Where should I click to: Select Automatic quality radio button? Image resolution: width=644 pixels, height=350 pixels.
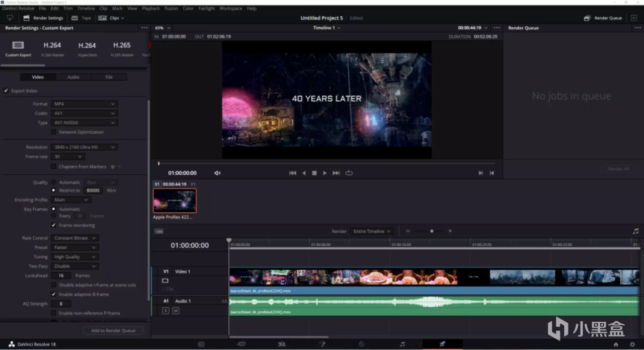[x=54, y=182]
